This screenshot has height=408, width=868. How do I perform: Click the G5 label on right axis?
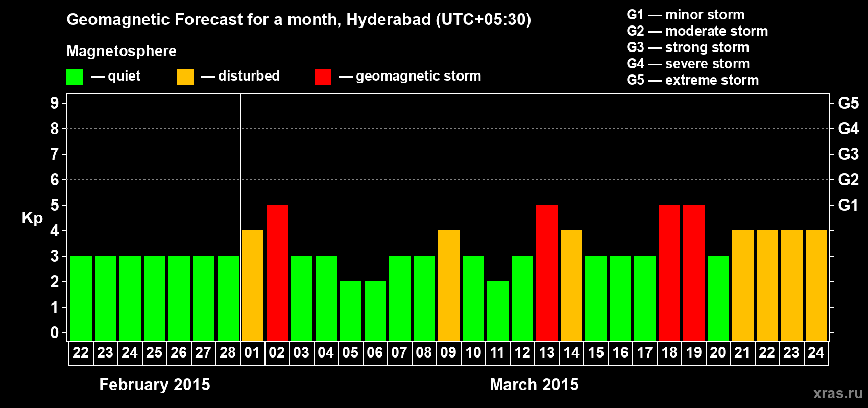click(849, 103)
